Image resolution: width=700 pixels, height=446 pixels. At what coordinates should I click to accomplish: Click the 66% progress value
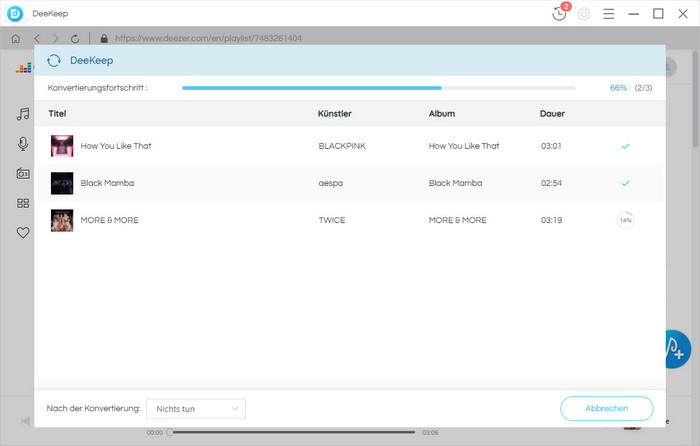point(618,88)
